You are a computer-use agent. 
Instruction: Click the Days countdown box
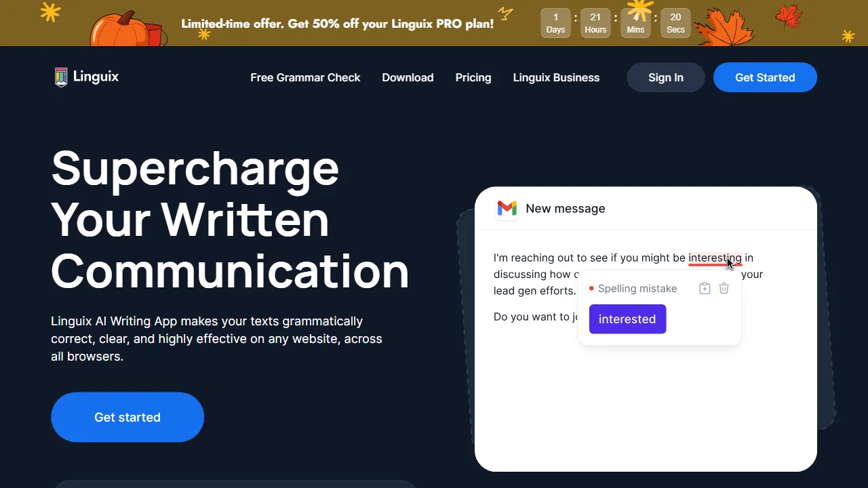555,23
